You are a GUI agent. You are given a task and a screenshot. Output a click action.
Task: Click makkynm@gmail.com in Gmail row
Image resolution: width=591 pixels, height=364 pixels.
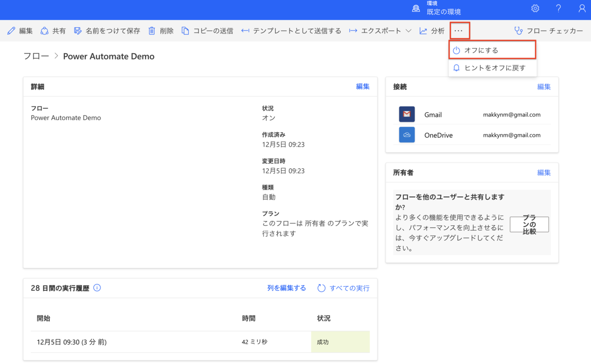(x=512, y=115)
